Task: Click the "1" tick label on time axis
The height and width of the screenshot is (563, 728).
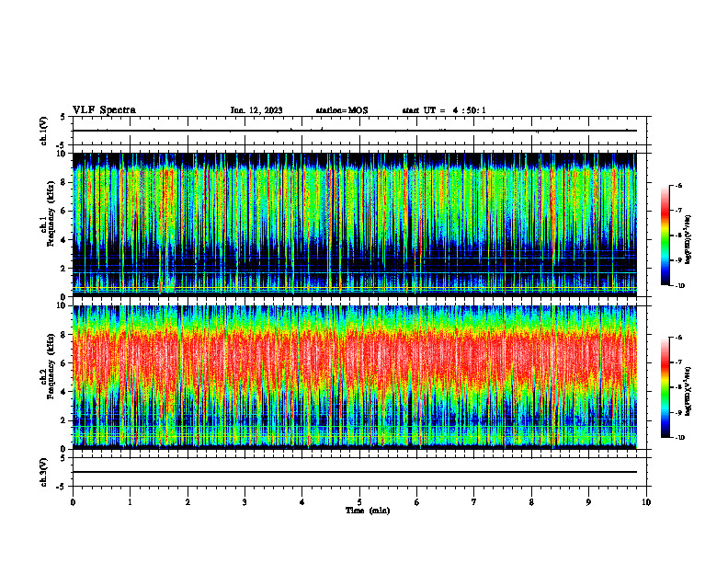Action: pyautogui.click(x=131, y=502)
